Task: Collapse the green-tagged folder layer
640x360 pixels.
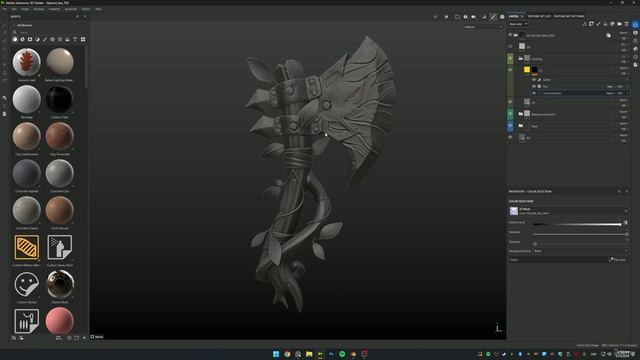Action: tap(520, 58)
